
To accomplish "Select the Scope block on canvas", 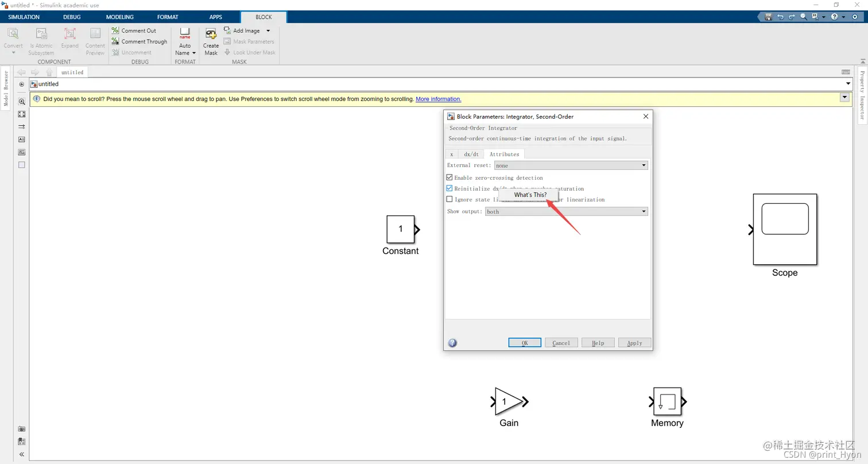I will coord(785,229).
